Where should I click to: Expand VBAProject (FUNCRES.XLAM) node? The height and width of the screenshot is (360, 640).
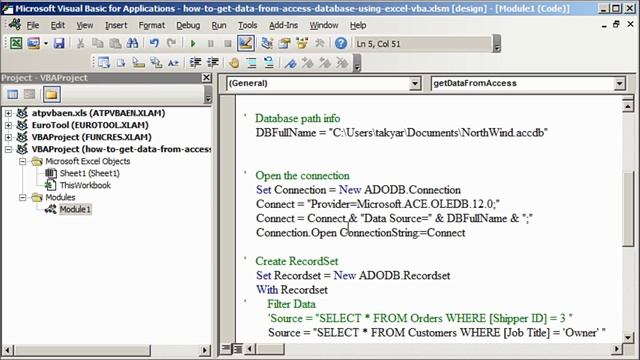(x=8, y=137)
